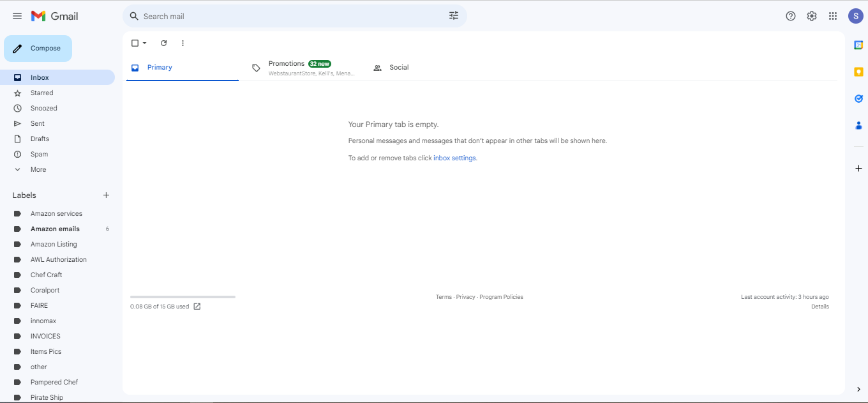Viewport: 868px width, 403px height.
Task: Open the Google apps grid
Action: pos(833,16)
